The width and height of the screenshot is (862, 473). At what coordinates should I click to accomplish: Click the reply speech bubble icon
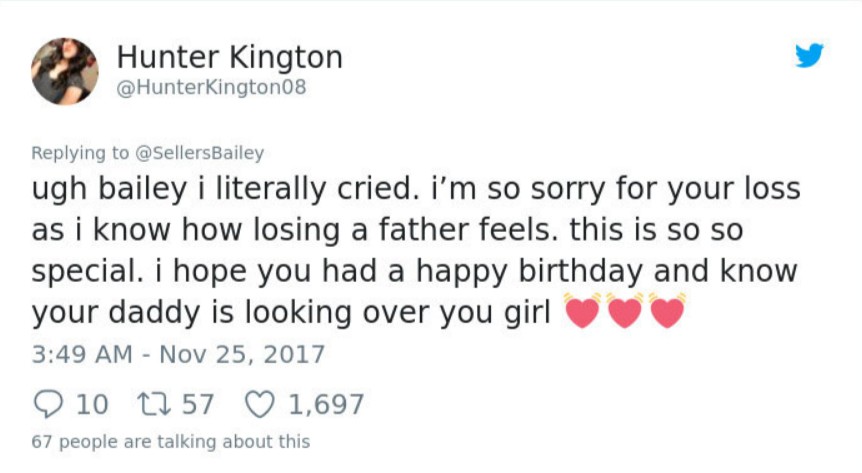pyautogui.click(x=48, y=404)
